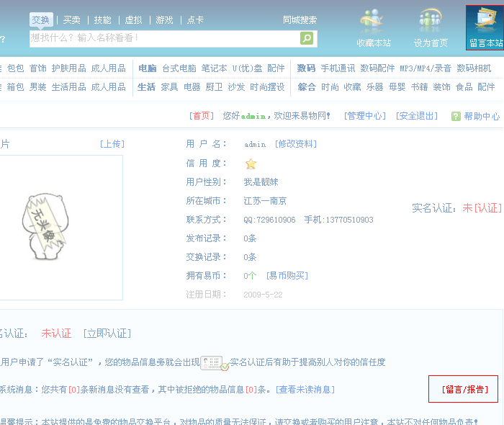504x425 pixels.
Task: Click 安全退出 to log out
Action: 418,116
